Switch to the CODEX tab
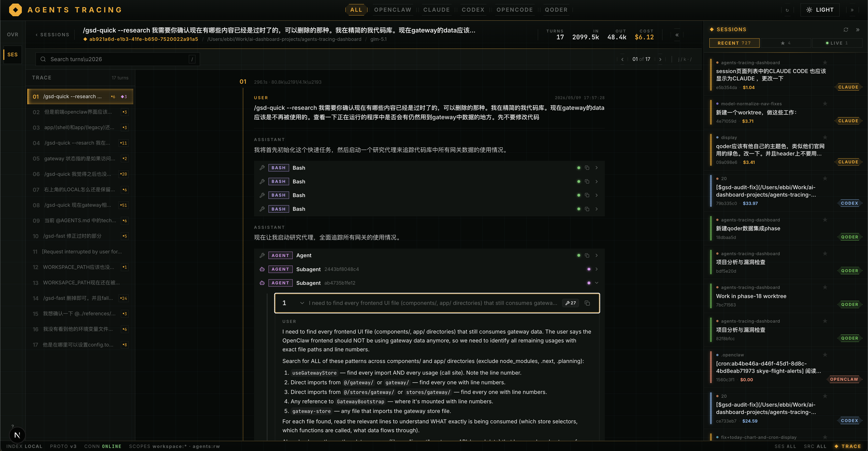This screenshot has height=451, width=868. pos(473,10)
